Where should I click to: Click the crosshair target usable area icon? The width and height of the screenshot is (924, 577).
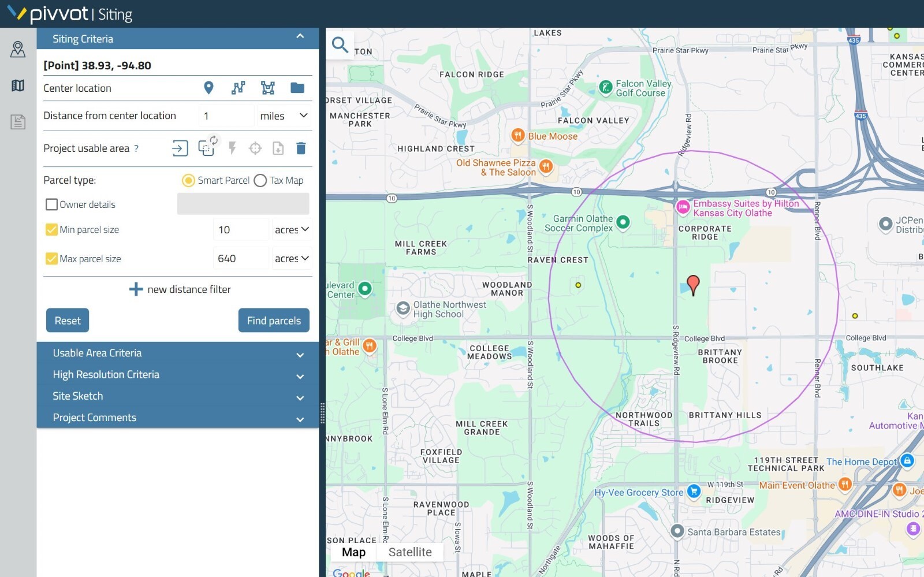[x=255, y=148]
